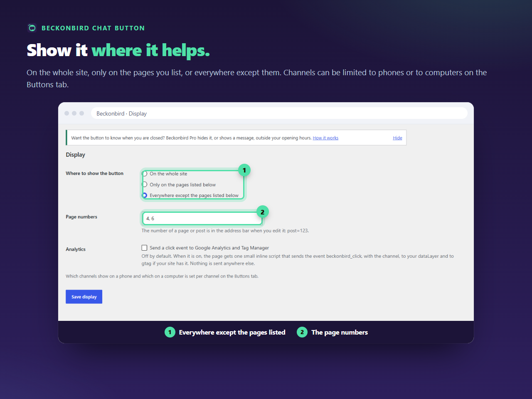Screen dimensions: 532x399
Task: Click legend badge 1 beside Everywhere except the pages listed
Action: pos(170,332)
